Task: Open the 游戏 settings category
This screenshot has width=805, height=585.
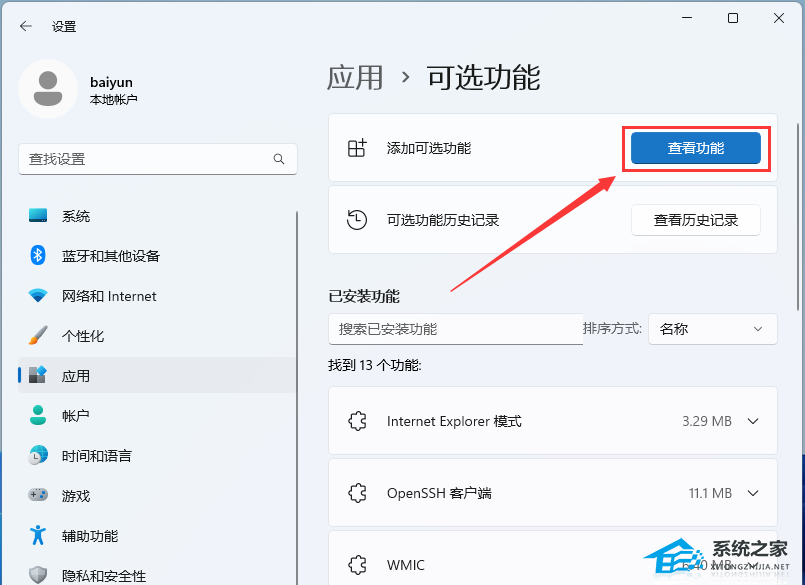Action: click(x=157, y=495)
